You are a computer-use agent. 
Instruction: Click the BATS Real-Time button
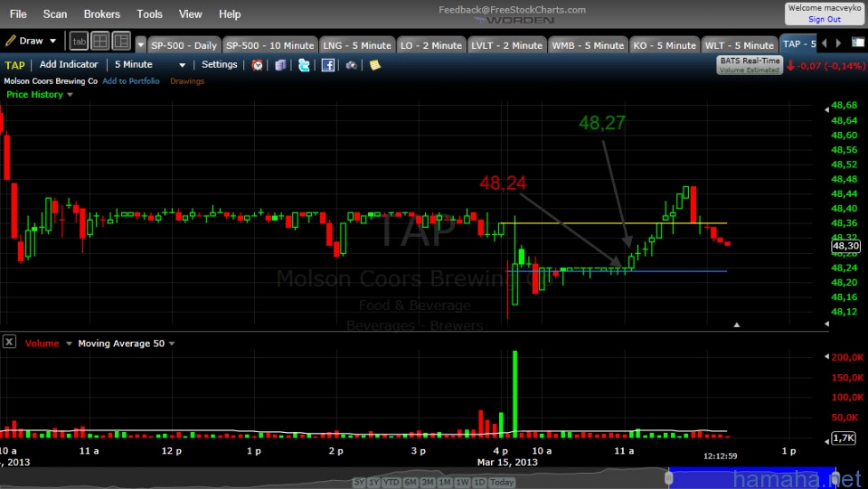(750, 65)
